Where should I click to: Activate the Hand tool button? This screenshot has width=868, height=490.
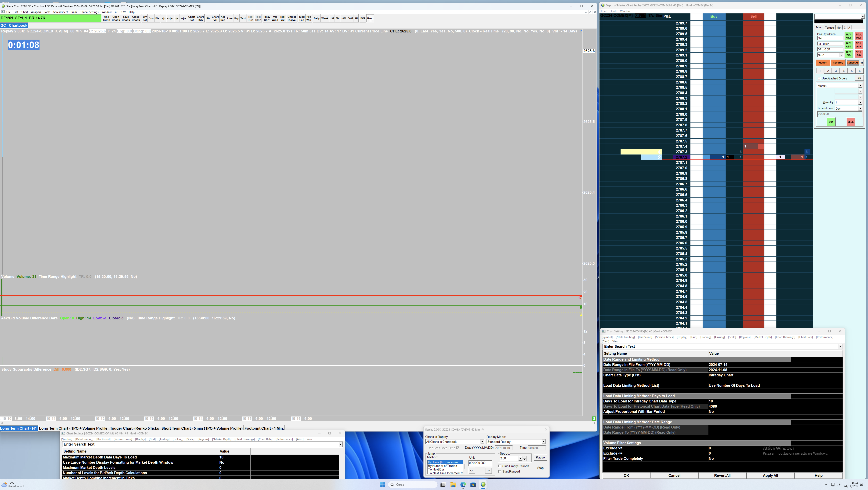pos(370,19)
